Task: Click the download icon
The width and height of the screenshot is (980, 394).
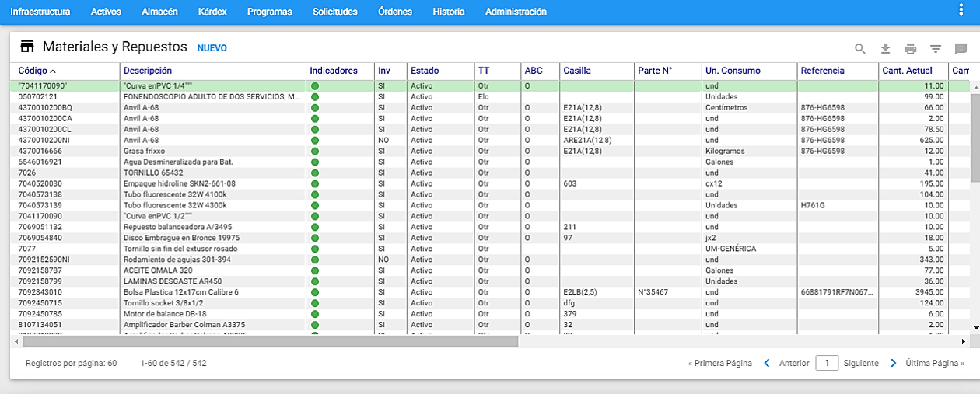Action: [x=885, y=49]
